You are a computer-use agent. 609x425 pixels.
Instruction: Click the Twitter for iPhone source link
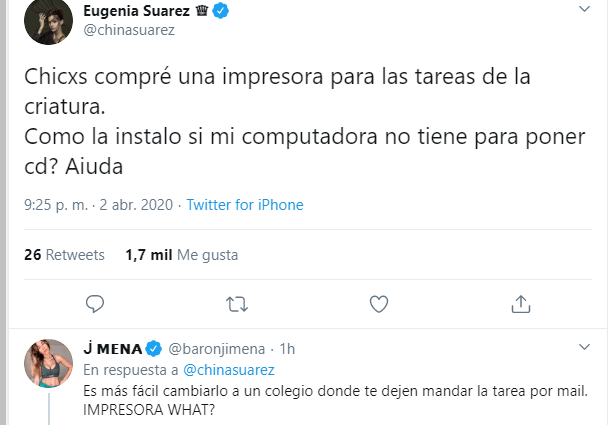245,205
